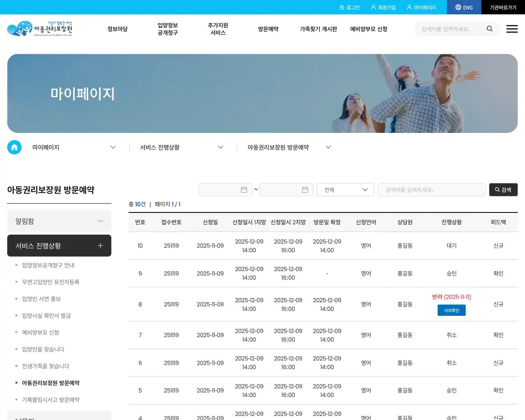525x420 pixels.
Task: Click the 아동권리보장원 logo
Action: click(39, 28)
